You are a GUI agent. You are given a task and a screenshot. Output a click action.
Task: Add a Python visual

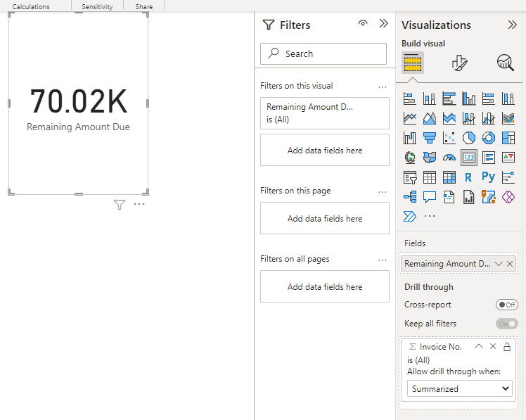[489, 177]
